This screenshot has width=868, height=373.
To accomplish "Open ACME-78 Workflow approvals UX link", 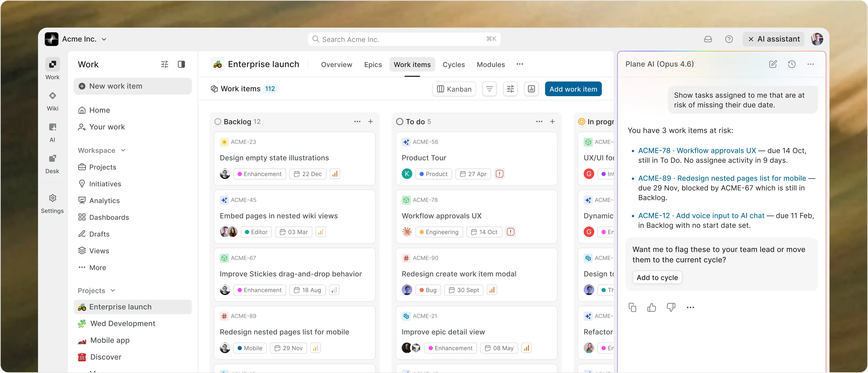I will 697,150.
